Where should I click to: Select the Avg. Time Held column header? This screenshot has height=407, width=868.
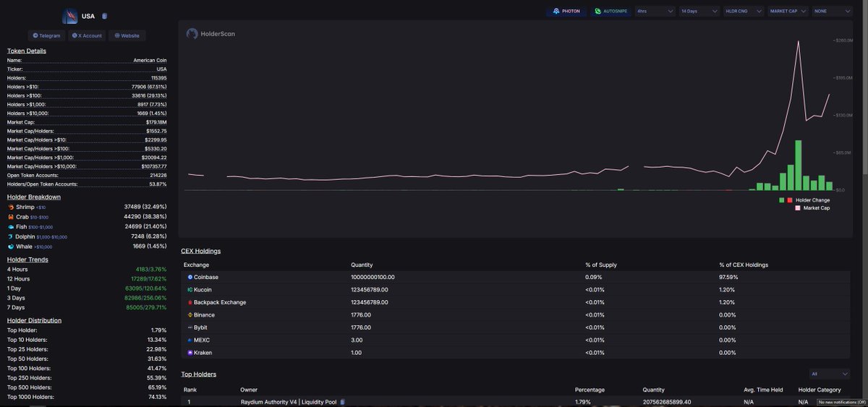pyautogui.click(x=763, y=390)
